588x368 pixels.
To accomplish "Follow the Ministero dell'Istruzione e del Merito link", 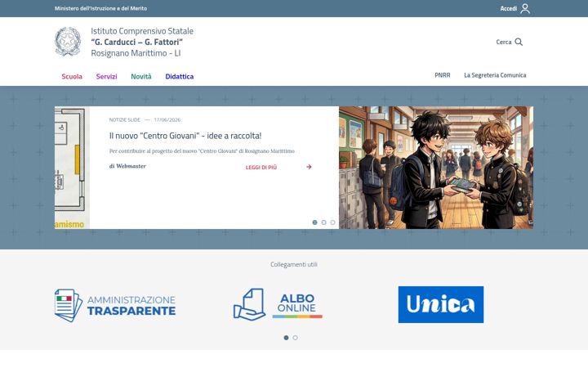I will click(x=100, y=8).
